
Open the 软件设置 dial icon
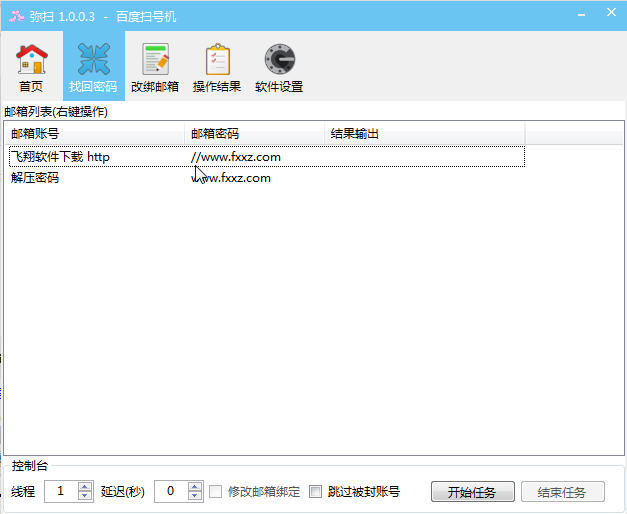(x=280, y=59)
